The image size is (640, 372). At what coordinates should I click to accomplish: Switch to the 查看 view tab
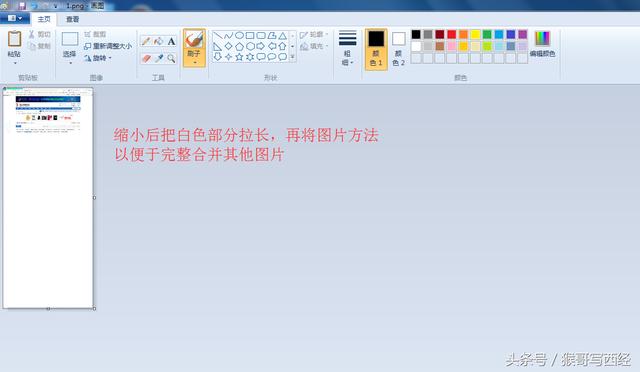[x=73, y=19]
